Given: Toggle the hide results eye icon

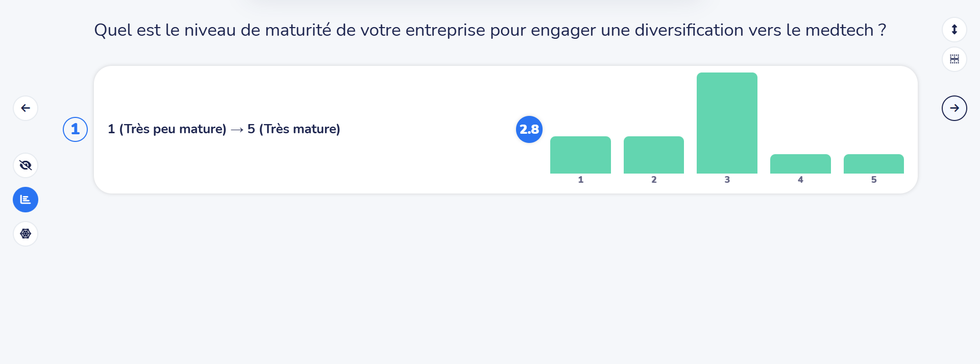Looking at the screenshot, I should coord(26,165).
